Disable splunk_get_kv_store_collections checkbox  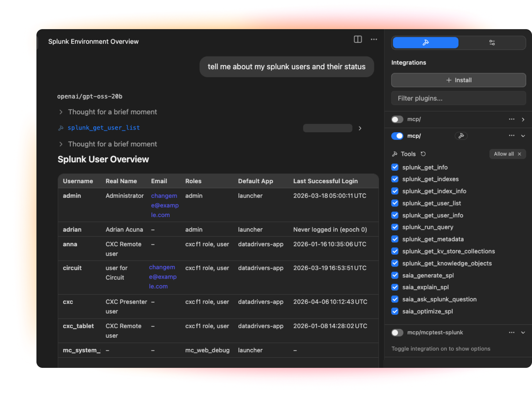point(395,251)
